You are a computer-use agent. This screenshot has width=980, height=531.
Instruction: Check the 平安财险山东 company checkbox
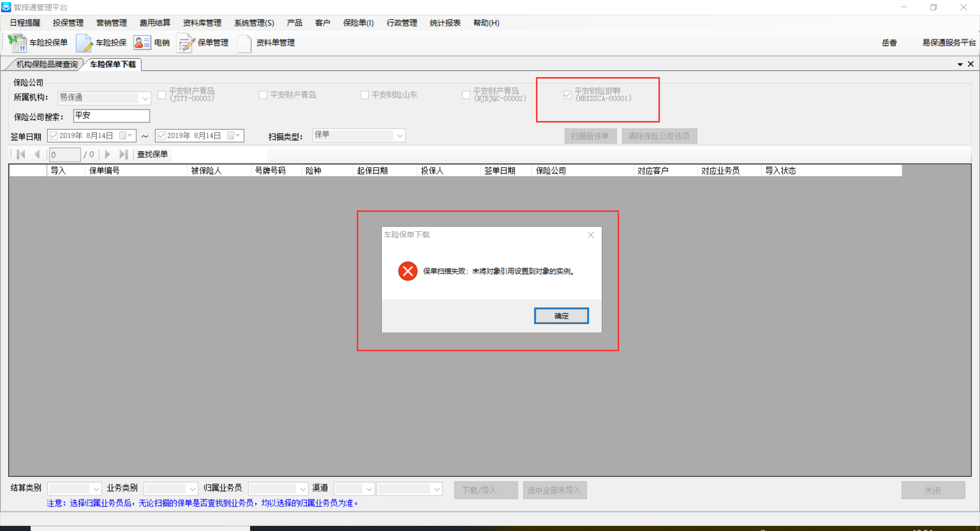coord(364,95)
